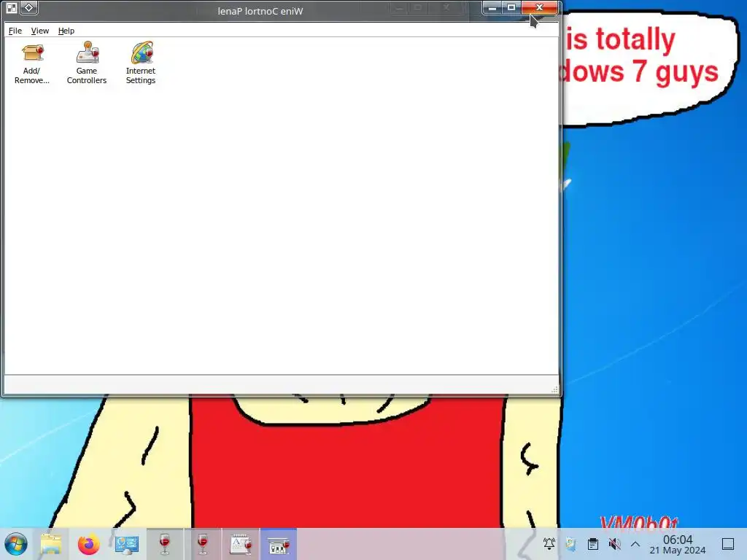Screen dimensions: 747x560
Task: Open the Help menu
Action: [x=66, y=31]
